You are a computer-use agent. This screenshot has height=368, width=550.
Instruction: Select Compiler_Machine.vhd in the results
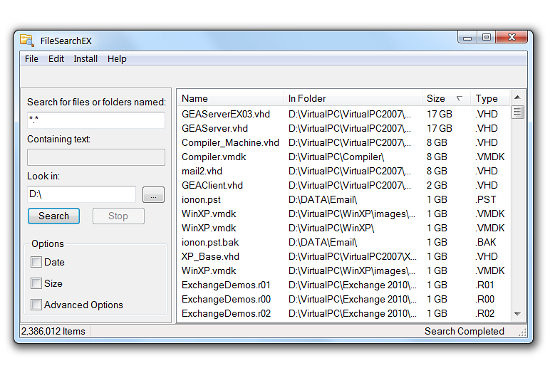[x=230, y=143]
